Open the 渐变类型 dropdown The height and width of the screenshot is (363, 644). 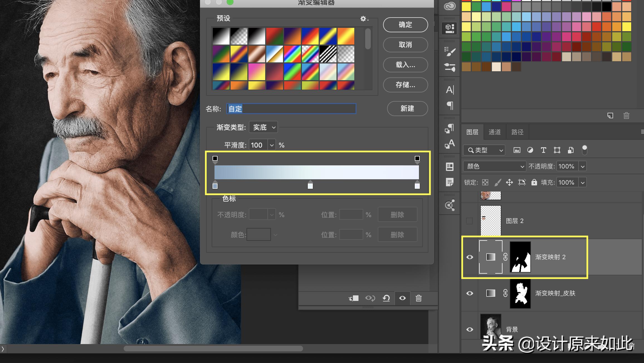[x=264, y=127]
